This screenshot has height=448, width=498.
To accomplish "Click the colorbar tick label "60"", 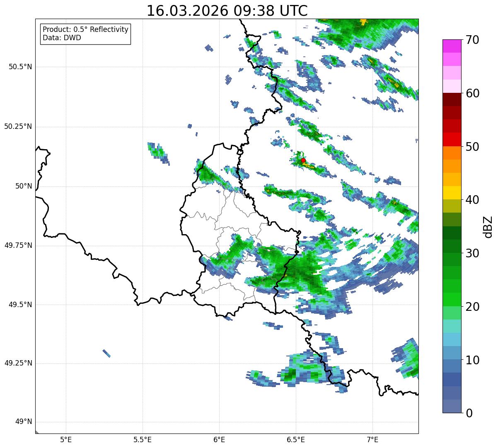I will [x=472, y=93].
